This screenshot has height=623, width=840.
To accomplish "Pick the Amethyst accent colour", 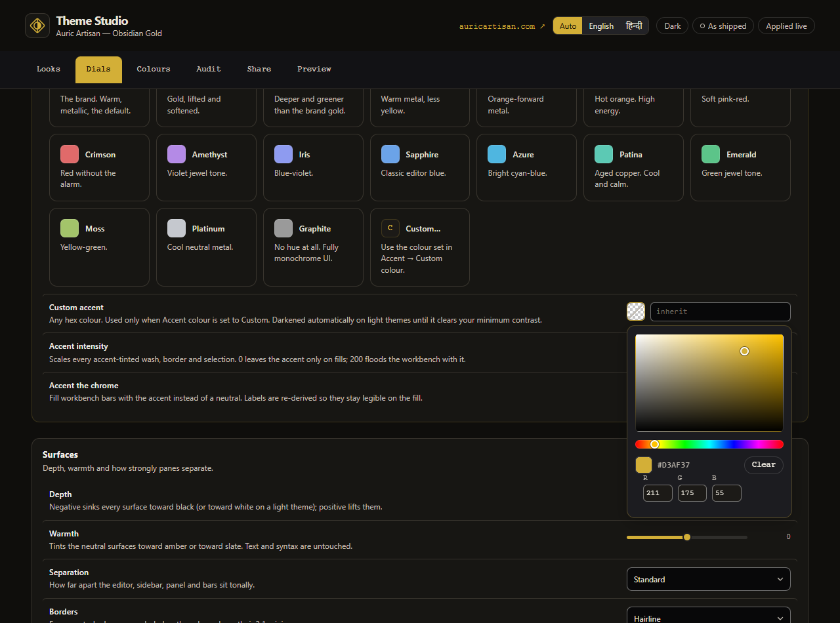I will pos(206,167).
